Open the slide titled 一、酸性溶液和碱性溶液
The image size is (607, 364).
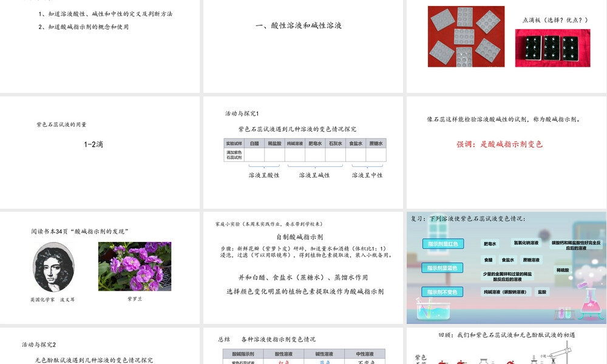[303, 46]
